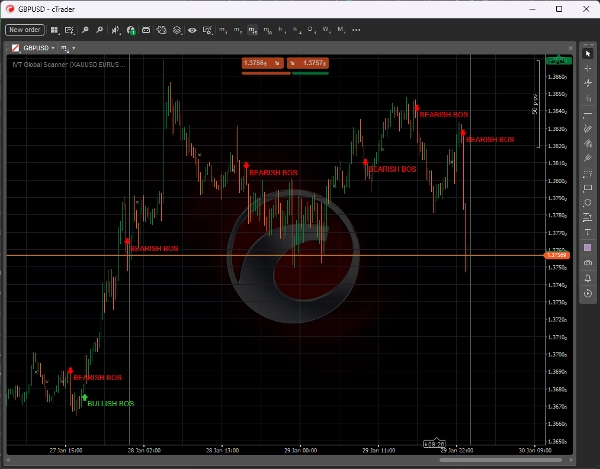The image size is (600, 469).
Task: Click the green Target label button
Action: pyautogui.click(x=559, y=61)
